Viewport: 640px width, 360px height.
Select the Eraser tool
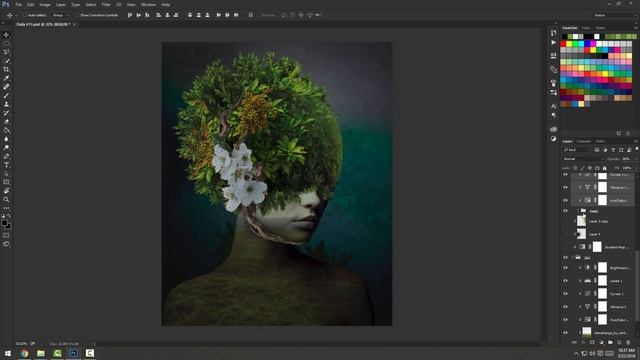tap(6, 122)
